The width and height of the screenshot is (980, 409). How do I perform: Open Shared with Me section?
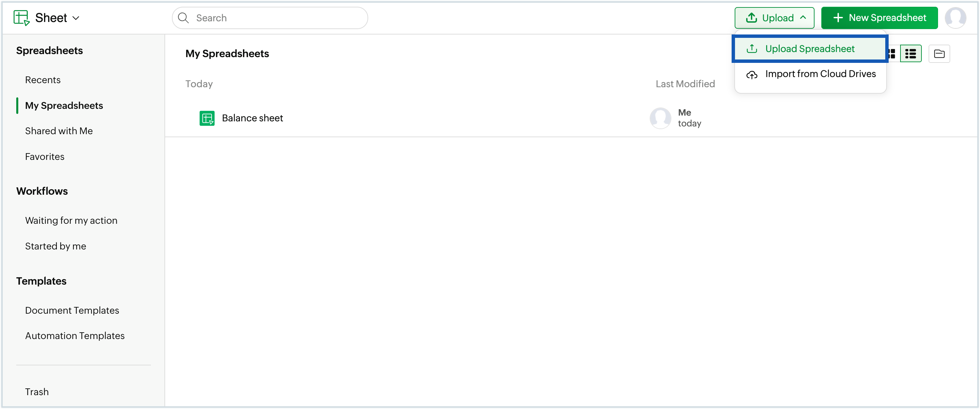59,131
